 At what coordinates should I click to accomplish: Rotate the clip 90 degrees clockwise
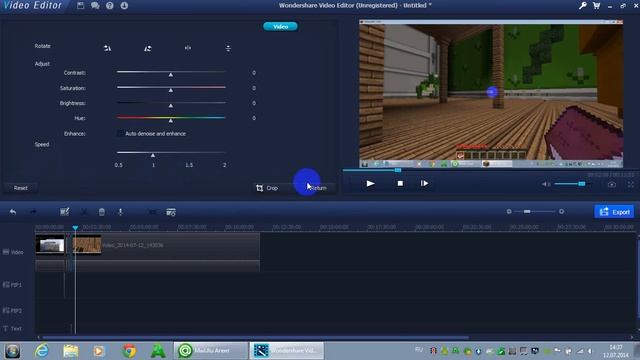[148, 48]
